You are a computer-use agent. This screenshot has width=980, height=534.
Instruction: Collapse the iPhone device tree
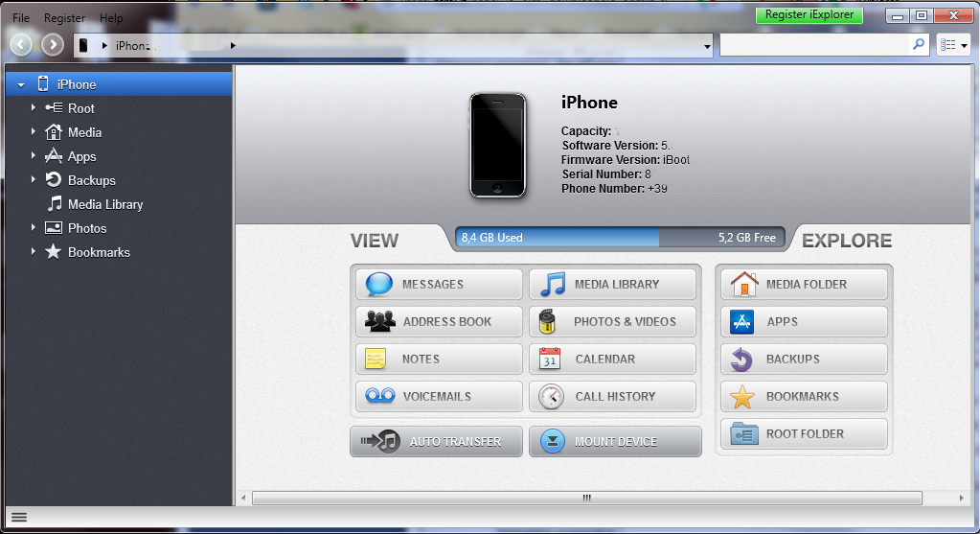(21, 85)
